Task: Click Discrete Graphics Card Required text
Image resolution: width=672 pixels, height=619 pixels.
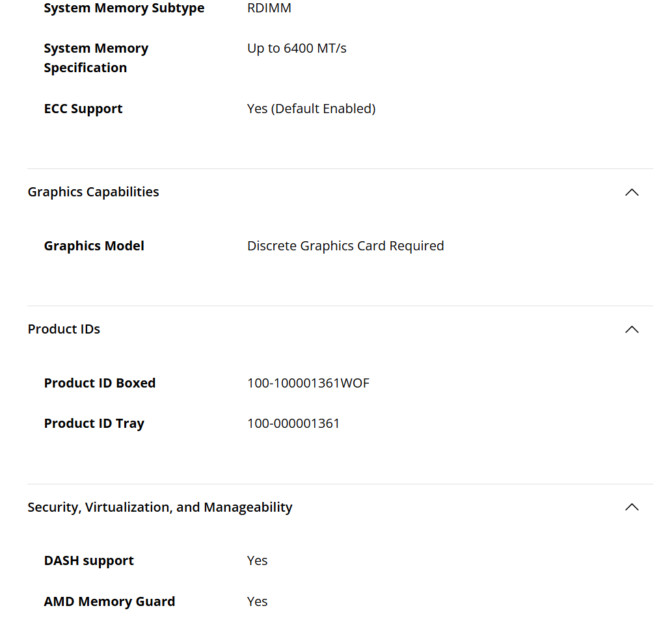Action: tap(345, 246)
